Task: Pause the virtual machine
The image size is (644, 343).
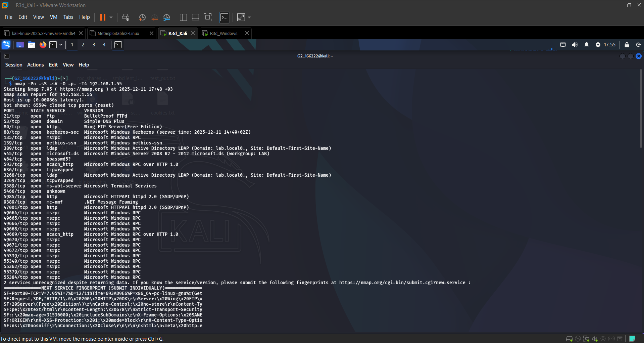Action: 103,17
